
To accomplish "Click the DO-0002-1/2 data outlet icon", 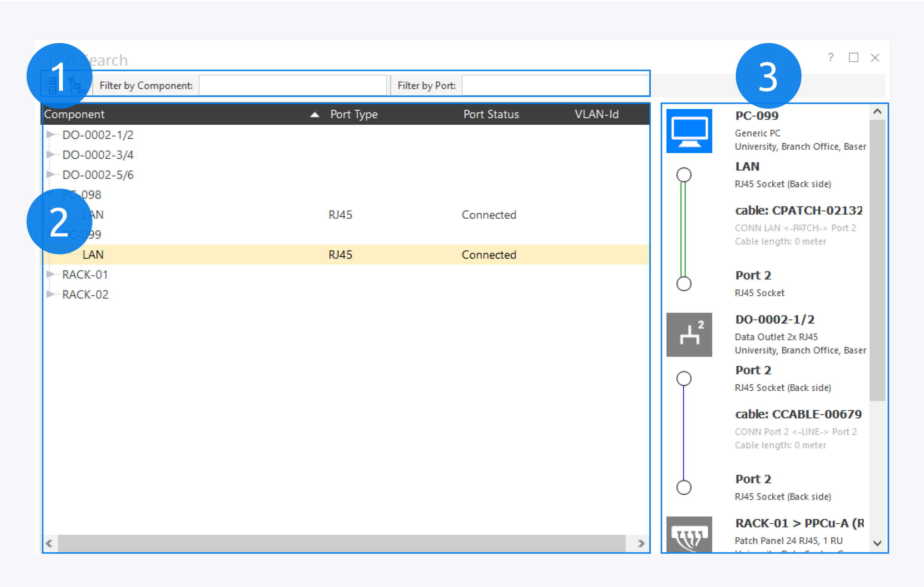I will 689,335.
